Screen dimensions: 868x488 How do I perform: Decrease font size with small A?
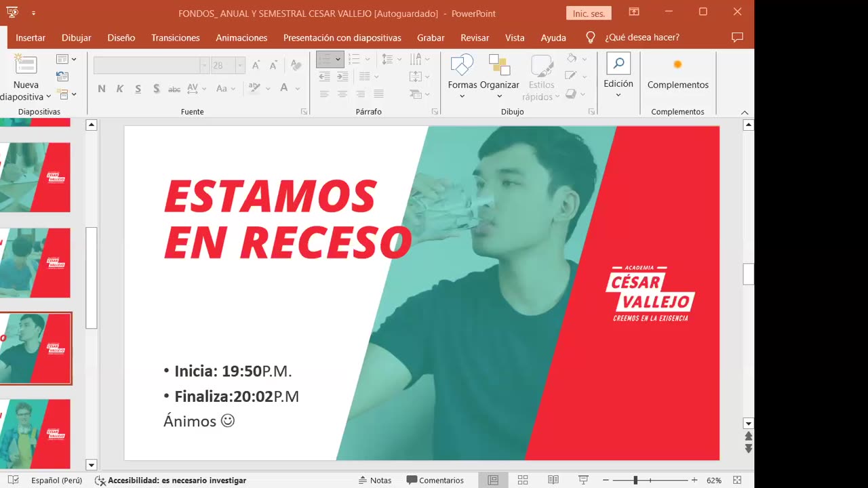273,65
